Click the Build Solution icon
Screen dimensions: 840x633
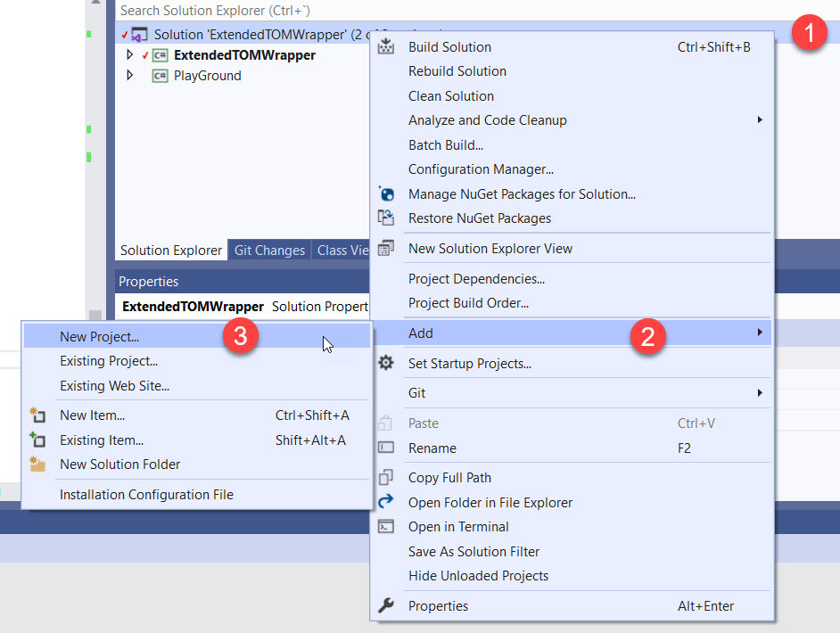tap(386, 47)
